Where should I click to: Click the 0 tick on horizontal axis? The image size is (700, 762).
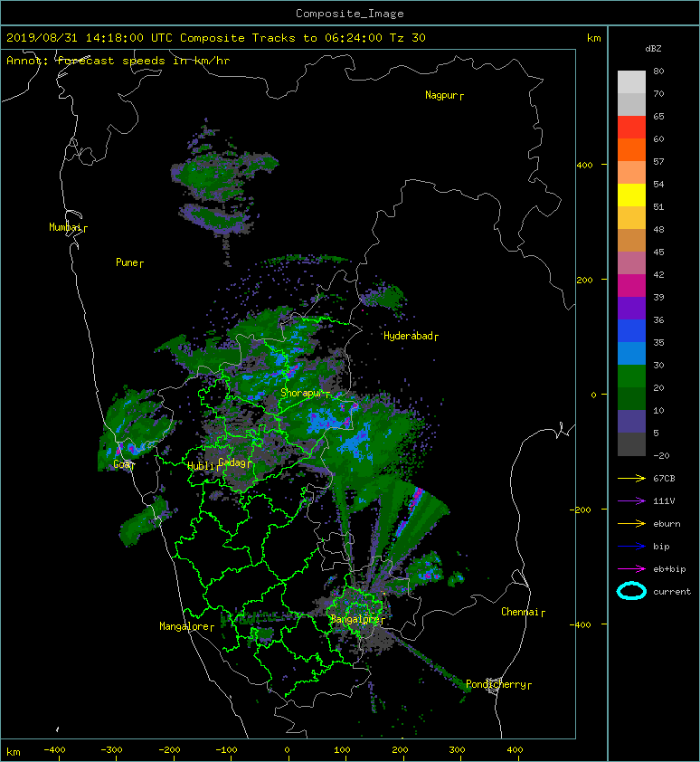pyautogui.click(x=288, y=750)
